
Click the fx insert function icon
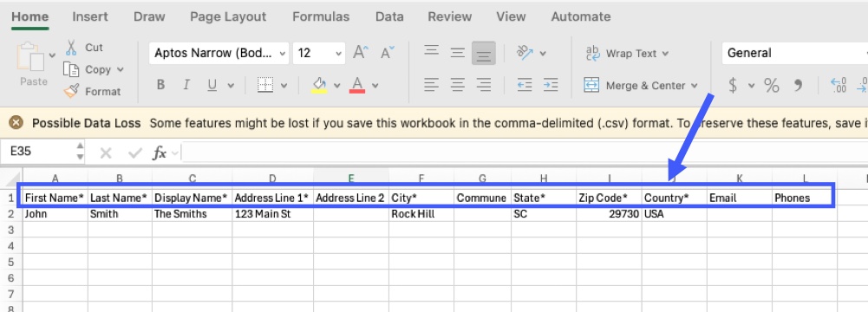coord(160,153)
